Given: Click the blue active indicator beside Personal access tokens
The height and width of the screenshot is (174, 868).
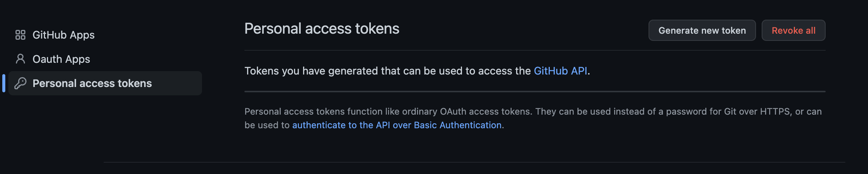Looking at the screenshot, I should (x=4, y=83).
